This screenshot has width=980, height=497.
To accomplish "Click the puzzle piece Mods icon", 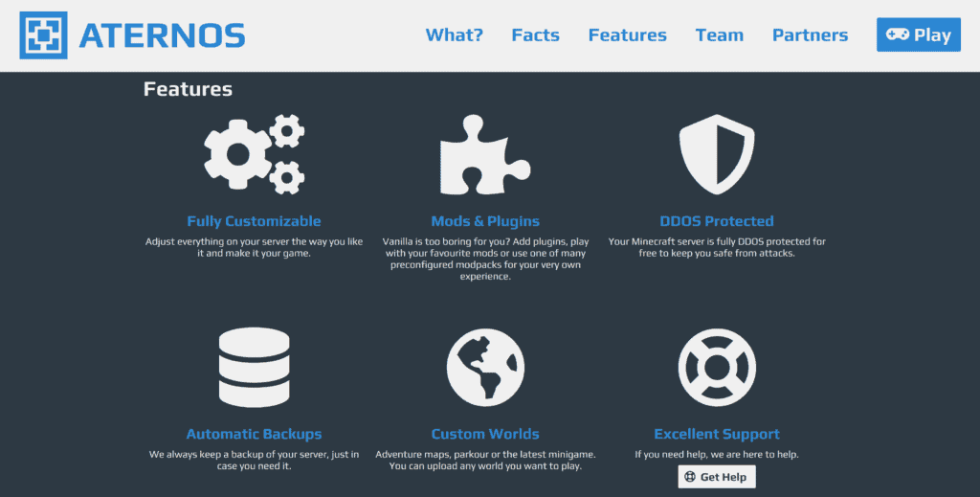I will tap(485, 154).
